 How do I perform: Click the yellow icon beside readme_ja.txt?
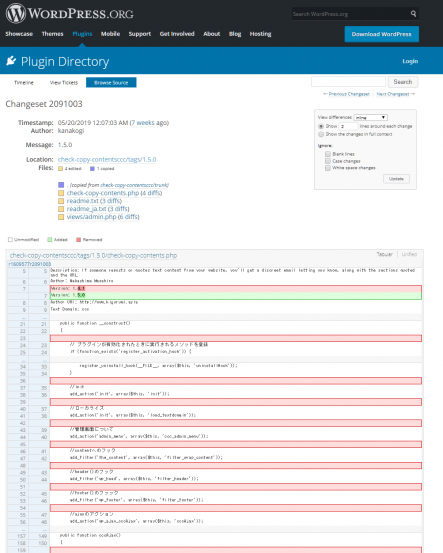pyautogui.click(x=61, y=209)
